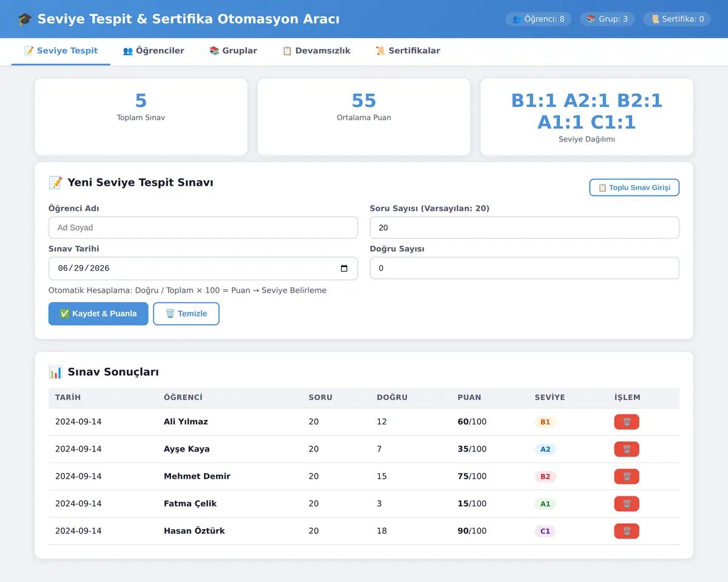
Task: Click the Toplam Sınav stat card
Action: tap(141, 117)
